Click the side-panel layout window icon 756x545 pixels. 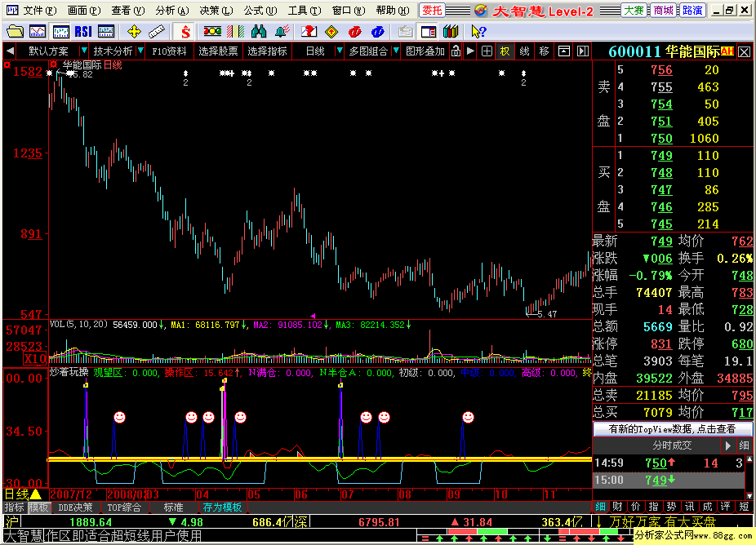pyautogui.click(x=428, y=32)
